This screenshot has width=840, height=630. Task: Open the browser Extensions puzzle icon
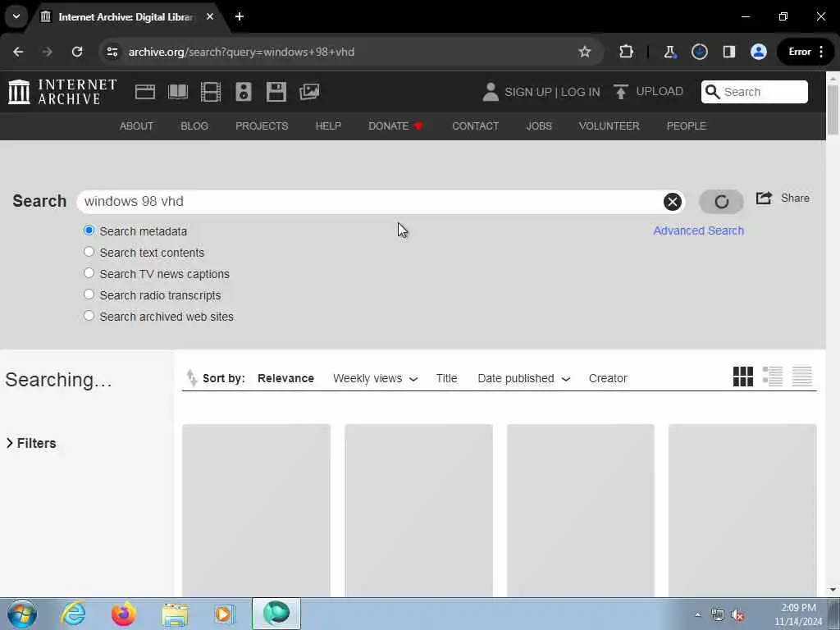point(626,52)
